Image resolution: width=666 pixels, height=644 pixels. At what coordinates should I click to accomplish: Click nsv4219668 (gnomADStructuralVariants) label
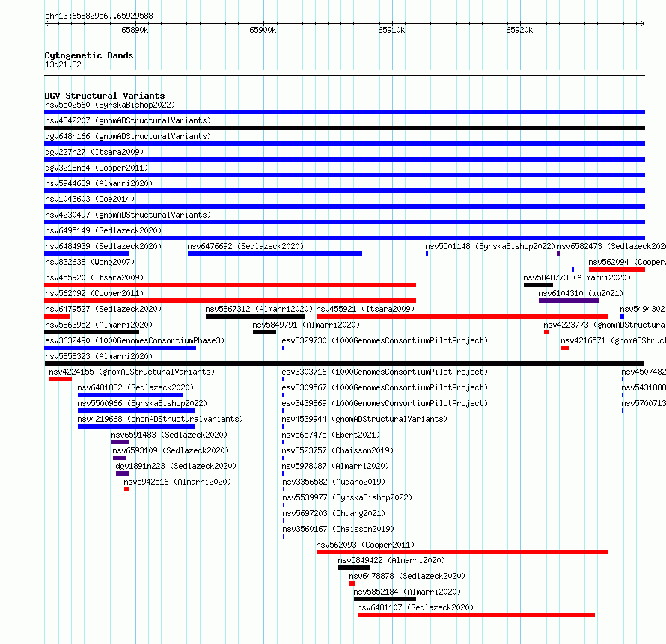160,419
